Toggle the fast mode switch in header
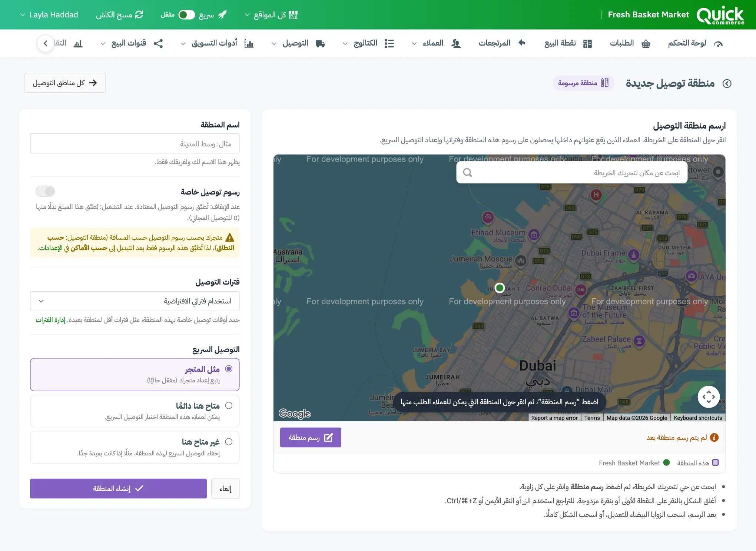This screenshot has width=756, height=551. (x=186, y=15)
